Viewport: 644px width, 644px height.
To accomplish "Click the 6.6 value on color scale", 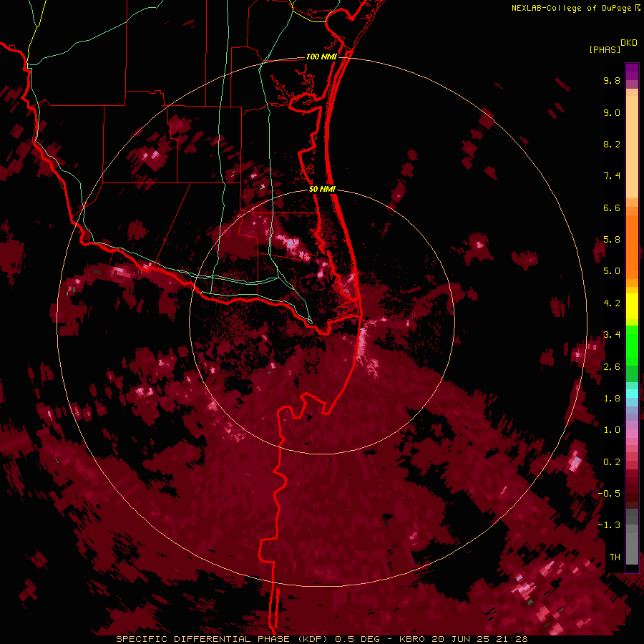I will 612,208.
